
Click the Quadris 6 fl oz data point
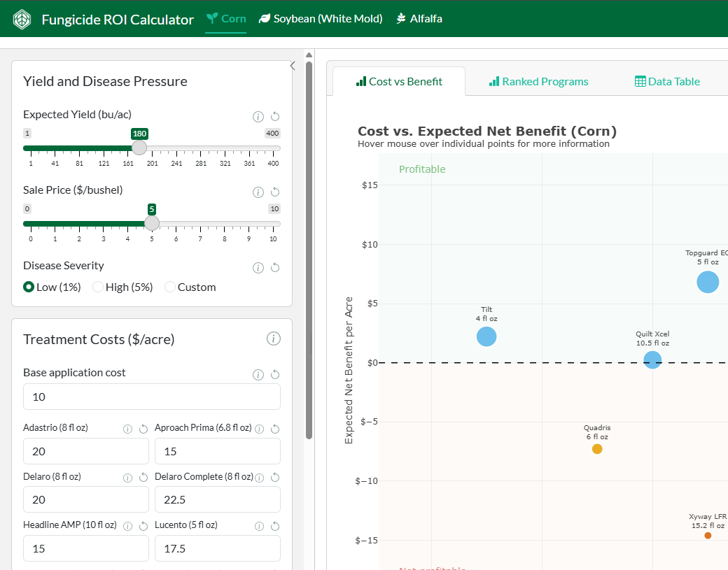[x=597, y=449]
